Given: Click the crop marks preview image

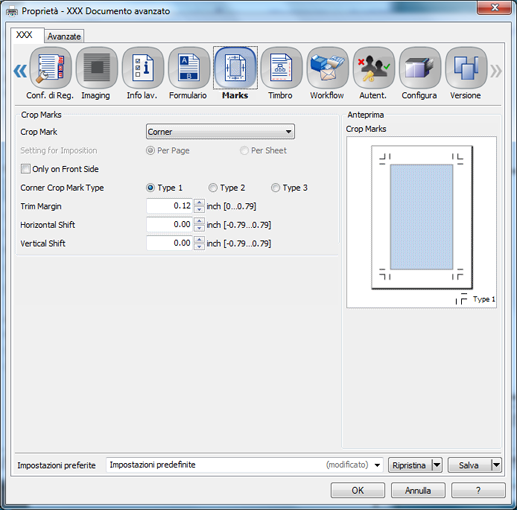Looking at the screenshot, I should coord(422,222).
